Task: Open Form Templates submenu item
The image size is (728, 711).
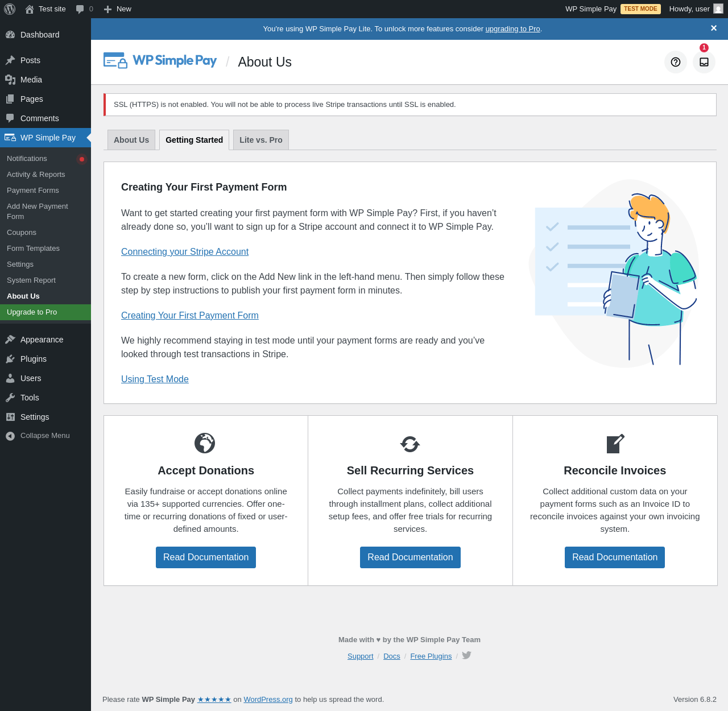Action: 45,249
